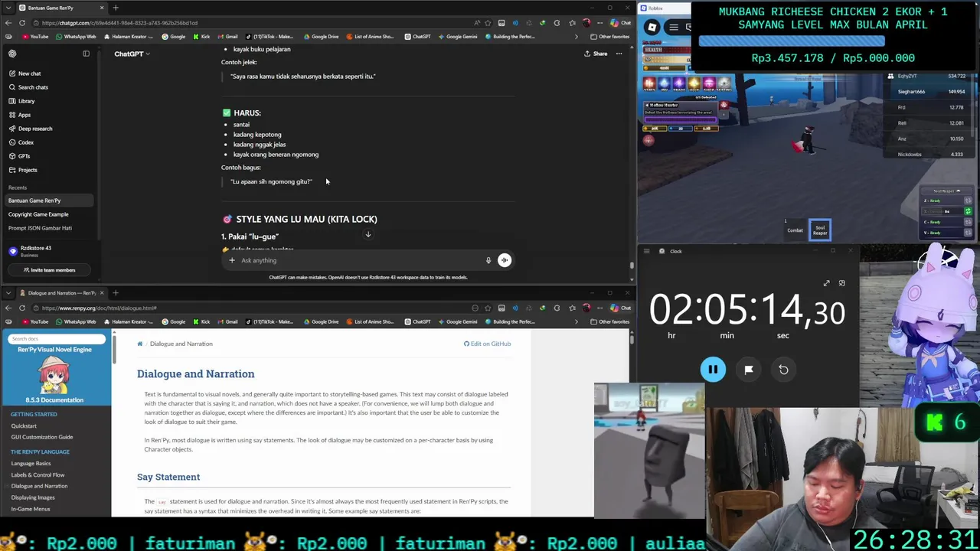Viewport: 980px width, 551px height.
Task: Open WhatsApp Web bookmark in top browser
Action: [x=76, y=36]
